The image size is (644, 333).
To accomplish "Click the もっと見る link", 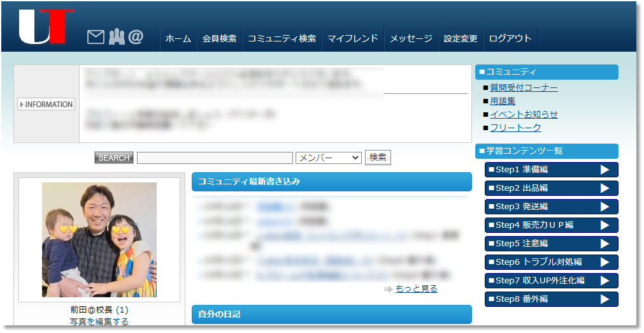I will [416, 289].
